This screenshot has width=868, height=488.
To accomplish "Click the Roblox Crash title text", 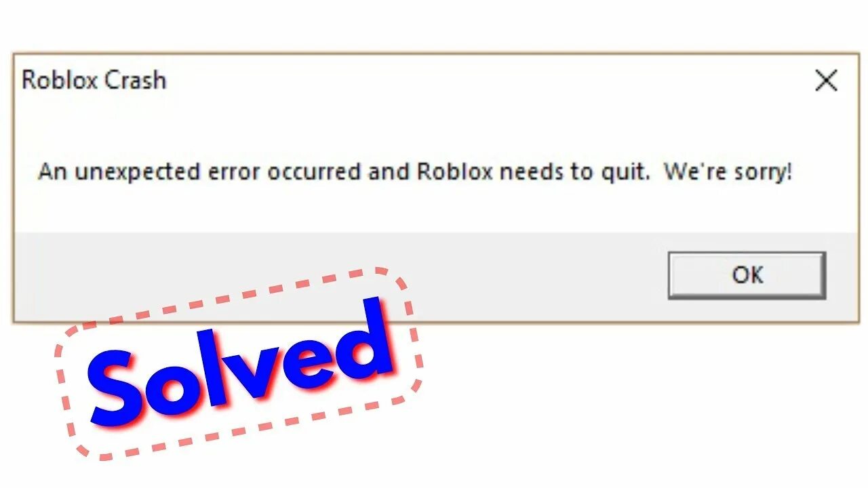I will (94, 80).
